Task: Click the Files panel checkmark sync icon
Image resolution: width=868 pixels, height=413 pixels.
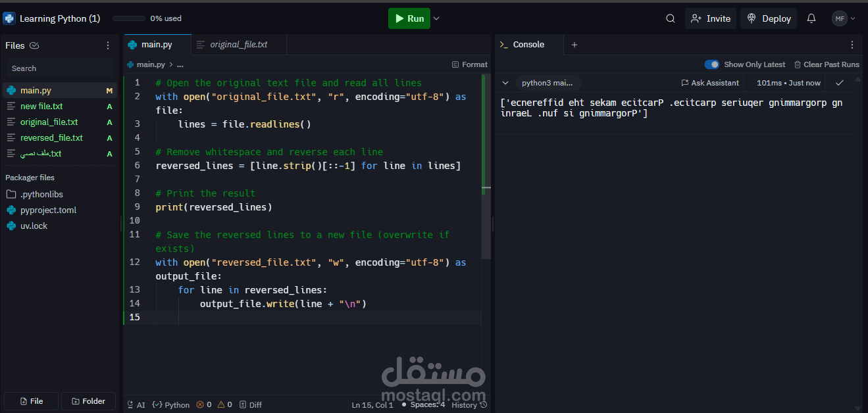Action: pyautogui.click(x=34, y=45)
